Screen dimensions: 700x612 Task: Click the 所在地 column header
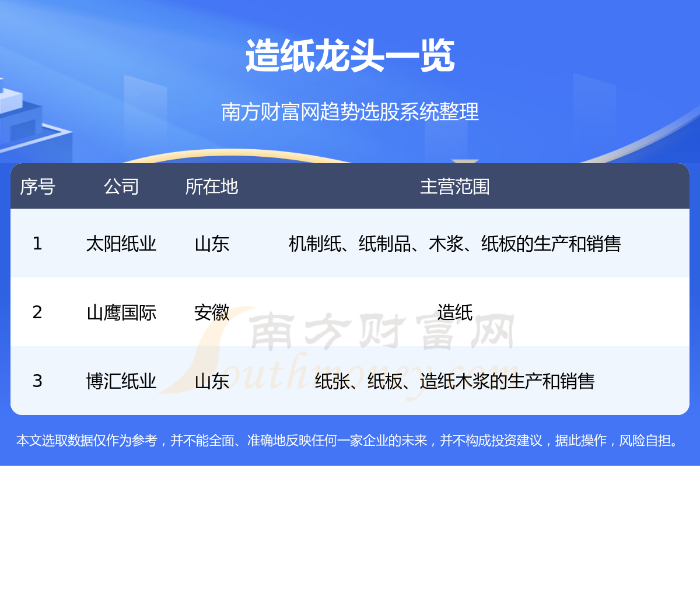[x=212, y=187]
